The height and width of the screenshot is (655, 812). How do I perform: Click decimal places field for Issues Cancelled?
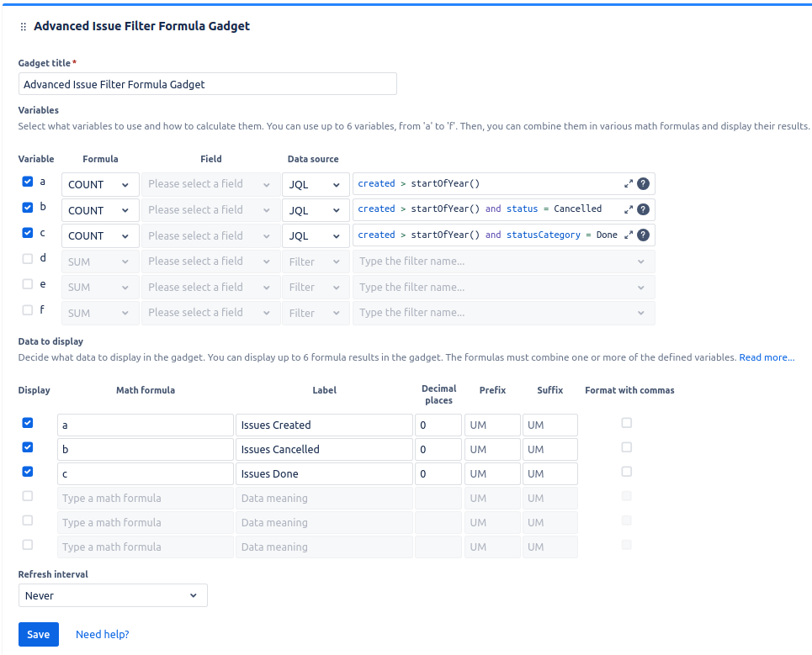tap(438, 449)
